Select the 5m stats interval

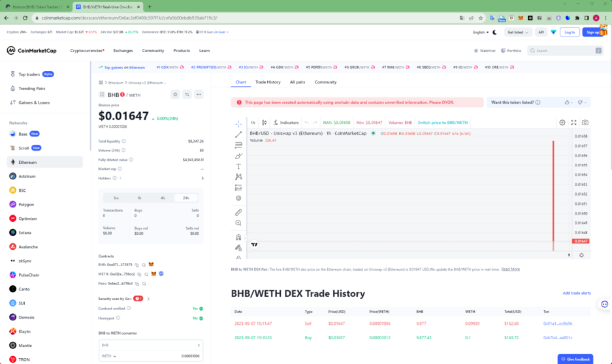[116, 198]
